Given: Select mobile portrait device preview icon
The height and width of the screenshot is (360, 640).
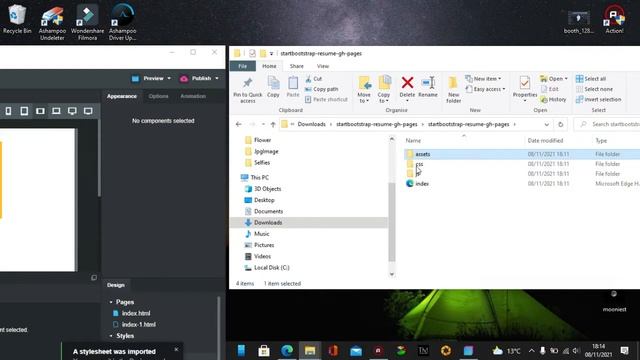Looking at the screenshot, I should pos(8,111).
